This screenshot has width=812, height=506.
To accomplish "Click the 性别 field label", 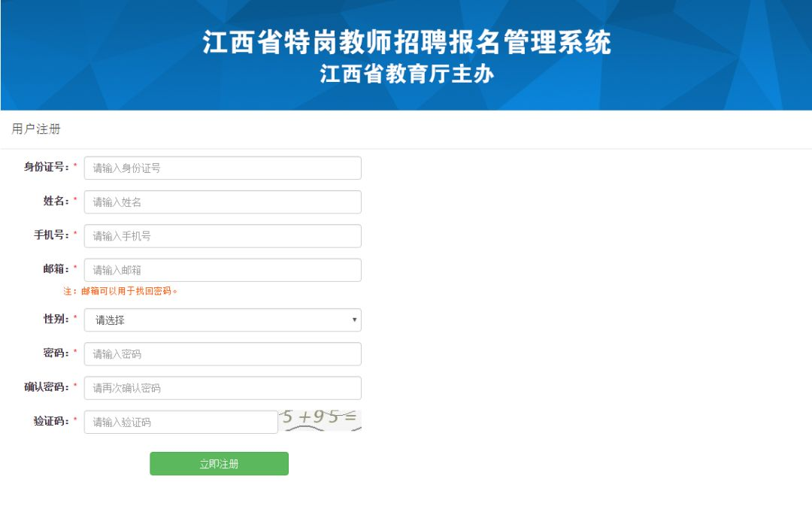I will tap(56, 319).
